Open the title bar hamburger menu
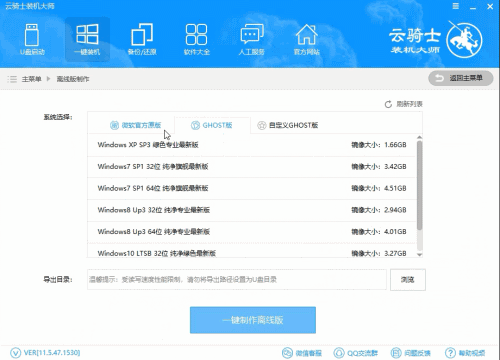The image size is (500, 360). (x=456, y=6)
